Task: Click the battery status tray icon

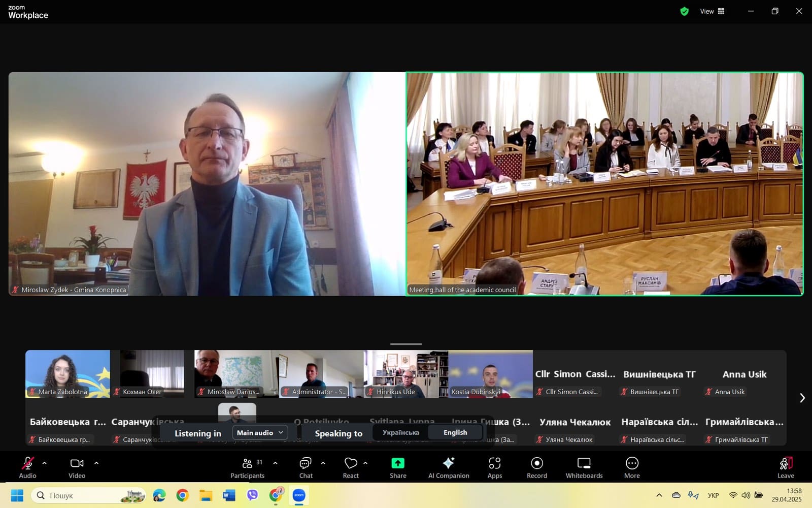Action: pos(759,495)
